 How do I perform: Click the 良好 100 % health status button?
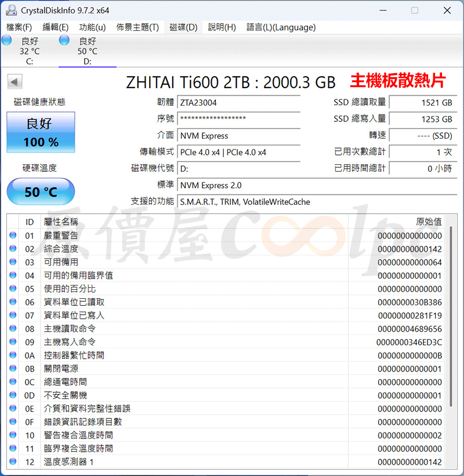[41, 132]
